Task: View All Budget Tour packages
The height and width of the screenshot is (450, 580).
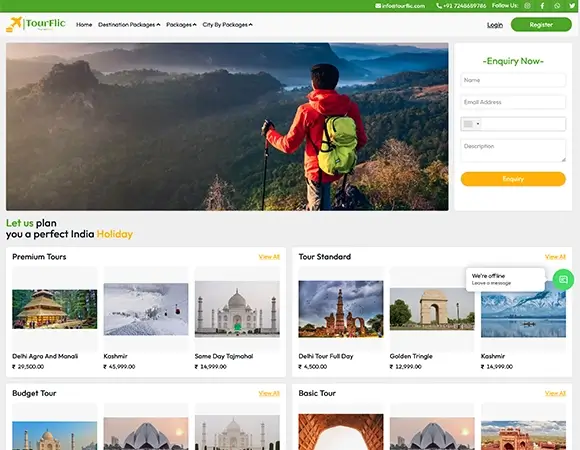Action: coord(269,393)
